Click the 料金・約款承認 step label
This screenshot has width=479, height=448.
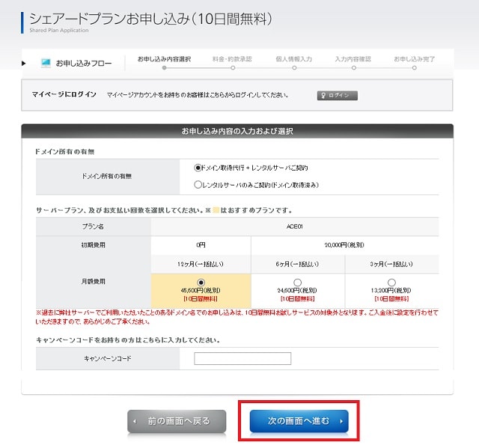tap(232, 58)
